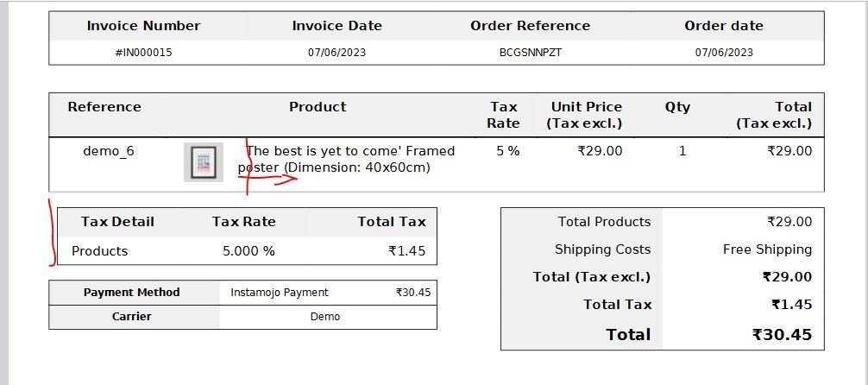Click the Demo carrier value
The image size is (868, 385).
point(325,317)
